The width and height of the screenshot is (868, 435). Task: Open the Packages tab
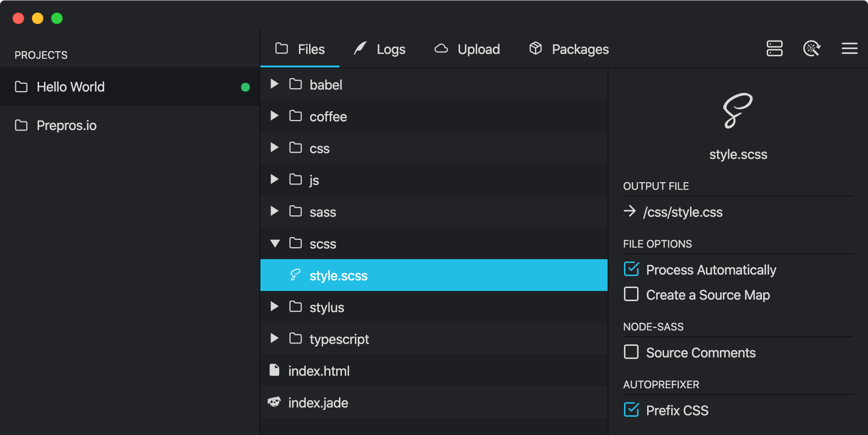tap(569, 49)
